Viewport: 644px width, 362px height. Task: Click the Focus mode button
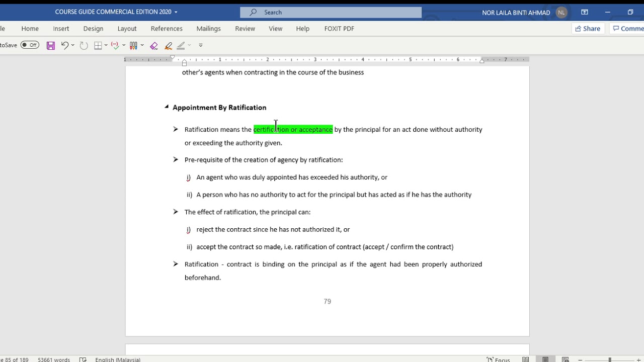(499, 359)
